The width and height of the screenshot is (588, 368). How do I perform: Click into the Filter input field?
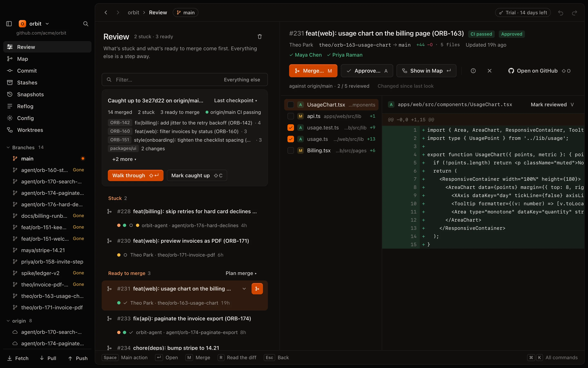tap(185, 80)
